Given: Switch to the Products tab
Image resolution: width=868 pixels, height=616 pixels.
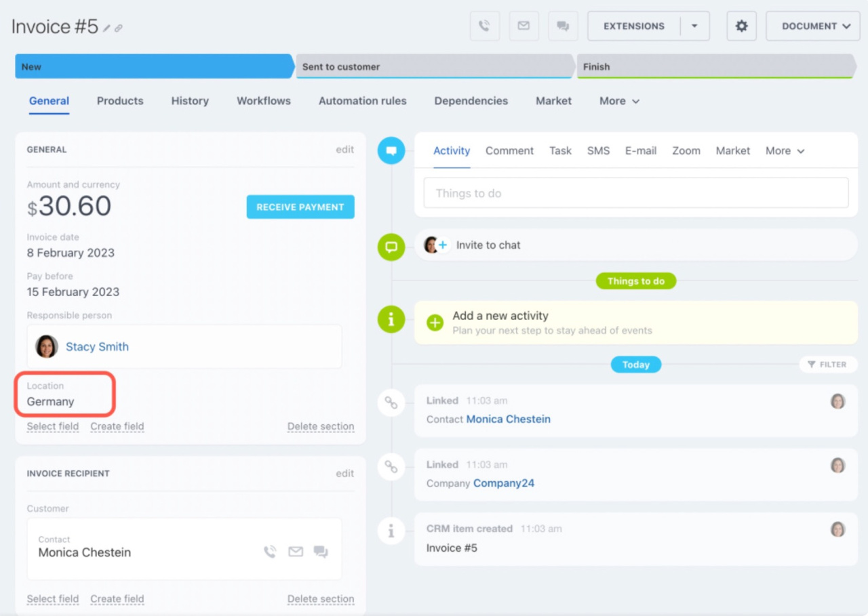Looking at the screenshot, I should tap(120, 101).
